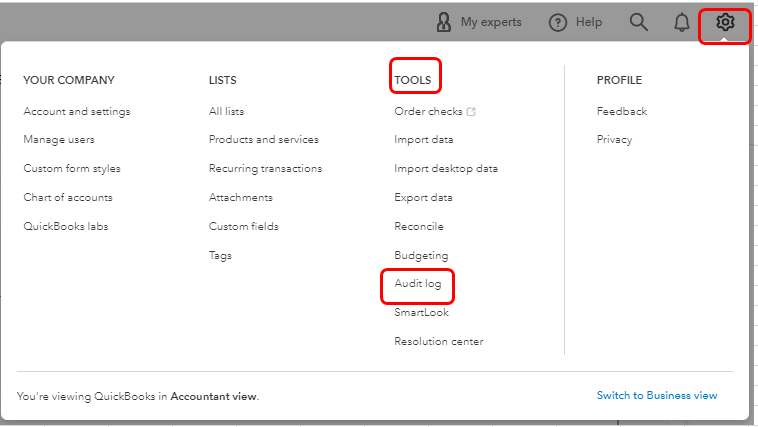
Task: Open the Budgeting tool
Action: click(421, 256)
